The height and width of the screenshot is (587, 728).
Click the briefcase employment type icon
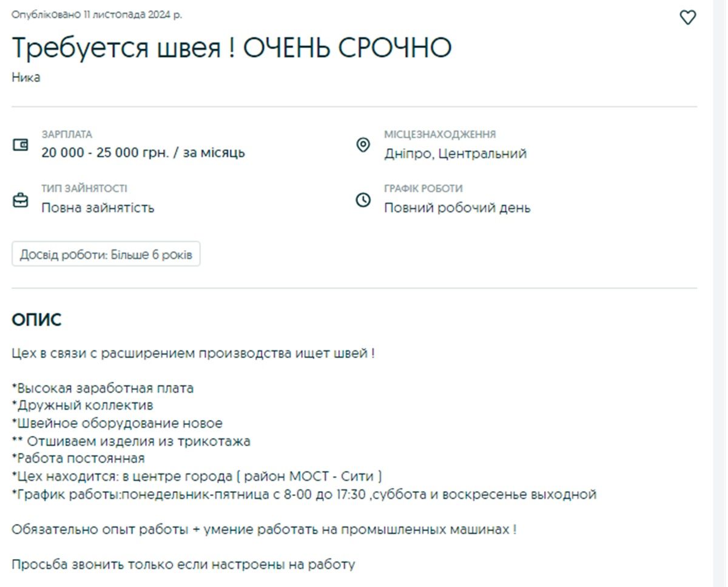point(21,200)
